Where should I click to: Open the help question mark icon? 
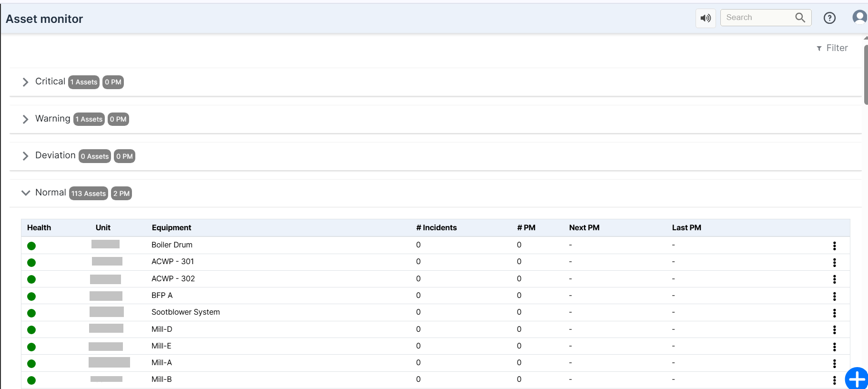click(829, 18)
